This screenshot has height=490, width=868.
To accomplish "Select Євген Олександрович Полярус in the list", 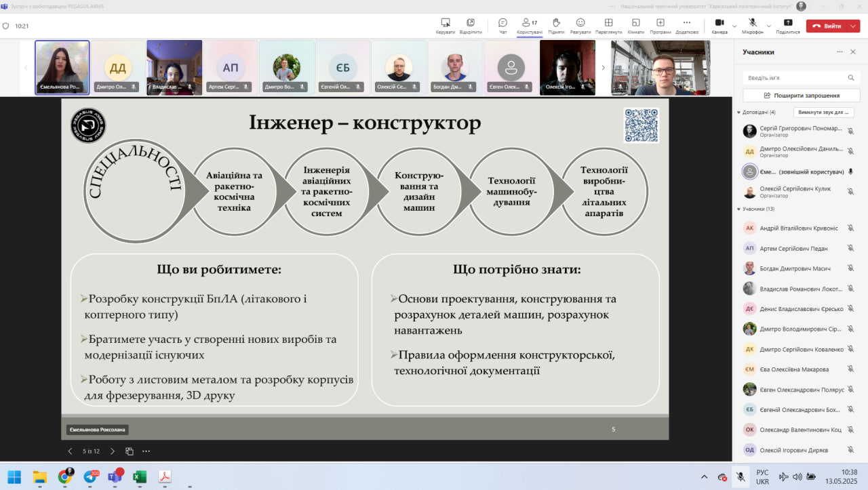I will click(801, 390).
